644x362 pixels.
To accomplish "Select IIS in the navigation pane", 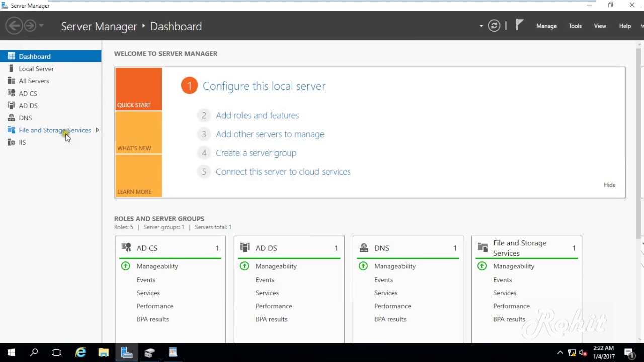I will point(22,142).
